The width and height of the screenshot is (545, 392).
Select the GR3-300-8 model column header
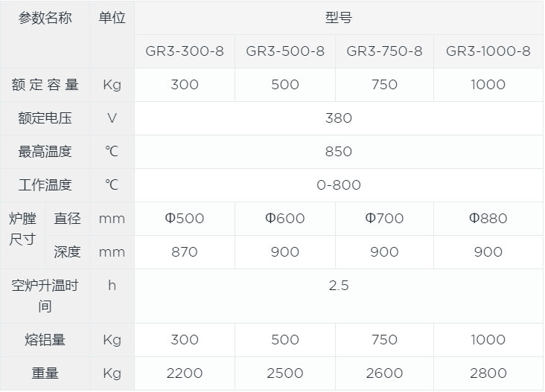click(185, 51)
